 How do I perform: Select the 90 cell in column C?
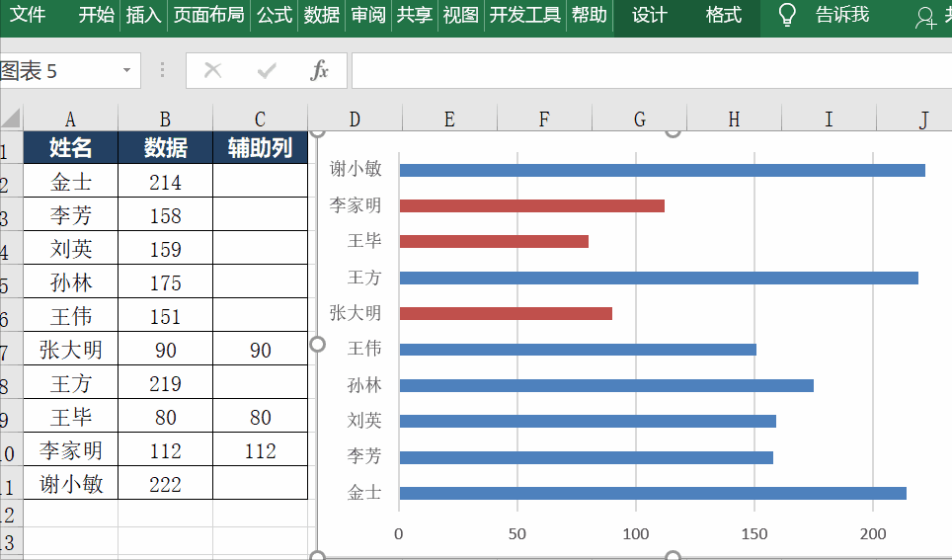(260, 349)
